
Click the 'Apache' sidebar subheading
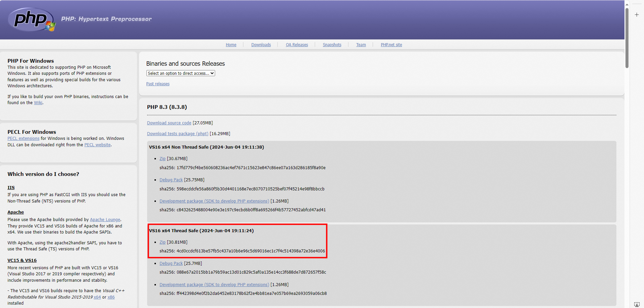pos(16,212)
